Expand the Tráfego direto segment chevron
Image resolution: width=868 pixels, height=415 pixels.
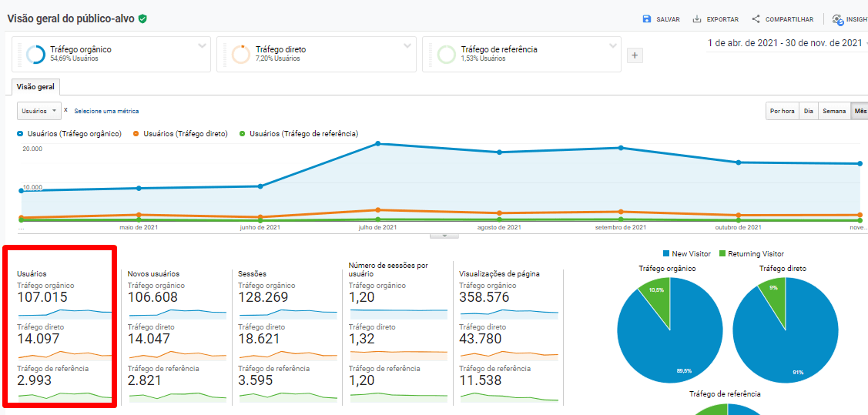[407, 45]
